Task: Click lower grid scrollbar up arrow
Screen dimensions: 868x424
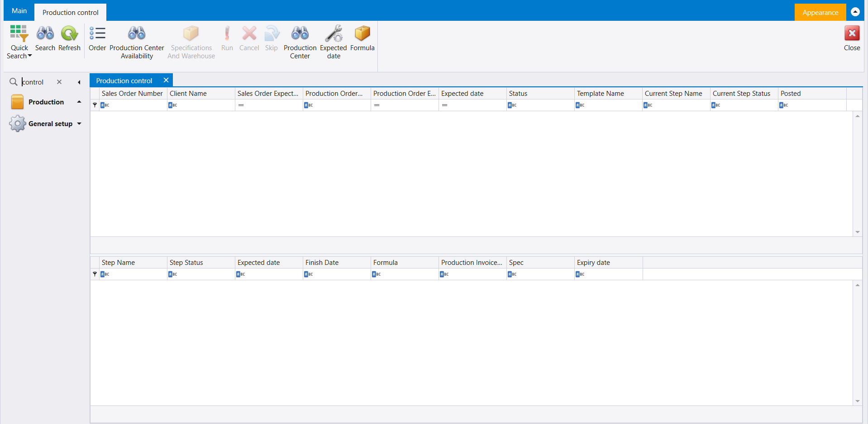Action: [x=858, y=285]
